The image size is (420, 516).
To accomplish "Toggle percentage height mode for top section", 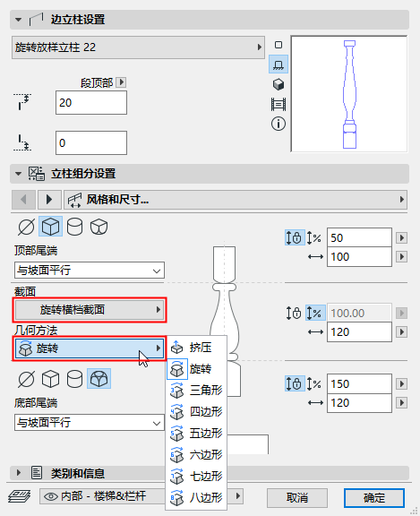I will pos(313,237).
